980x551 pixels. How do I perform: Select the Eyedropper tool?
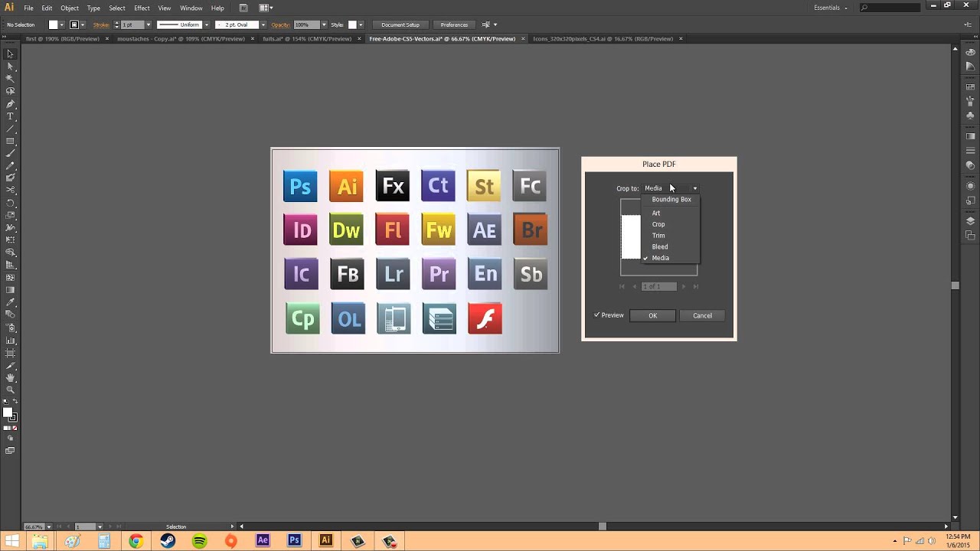[10, 302]
